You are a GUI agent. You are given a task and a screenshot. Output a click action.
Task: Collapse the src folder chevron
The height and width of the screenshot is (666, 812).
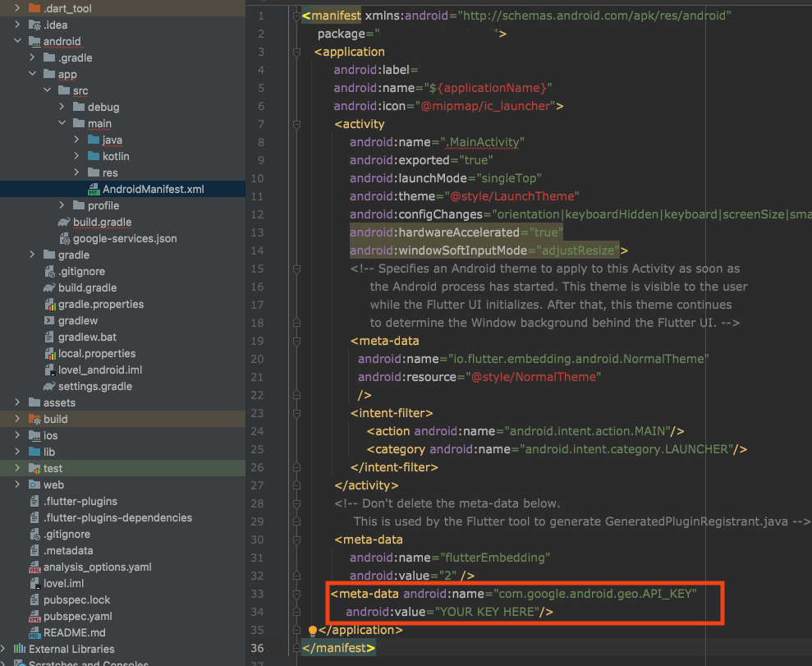coord(47,90)
